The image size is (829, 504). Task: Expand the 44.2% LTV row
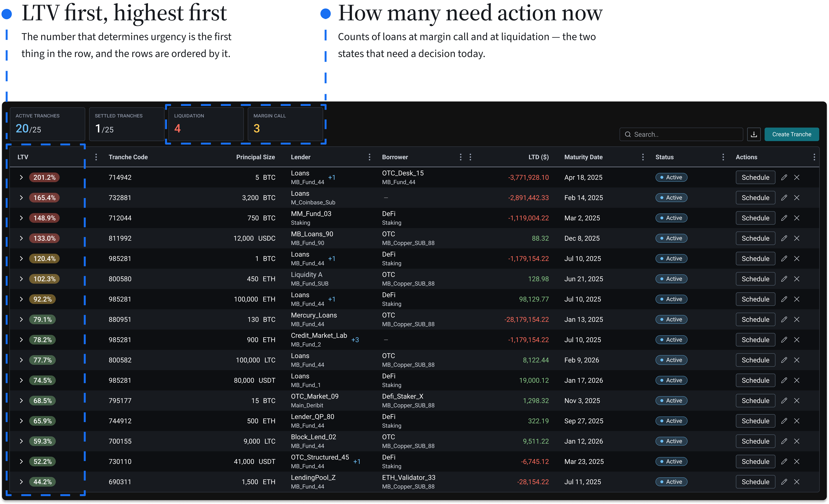click(21, 482)
